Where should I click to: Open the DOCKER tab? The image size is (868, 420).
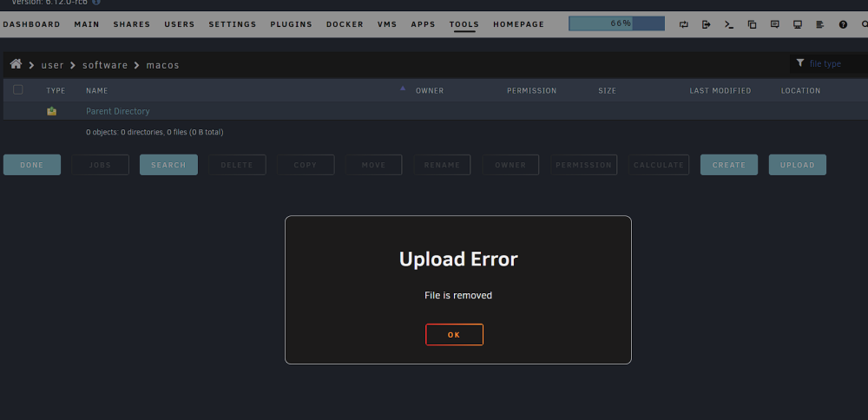345,24
